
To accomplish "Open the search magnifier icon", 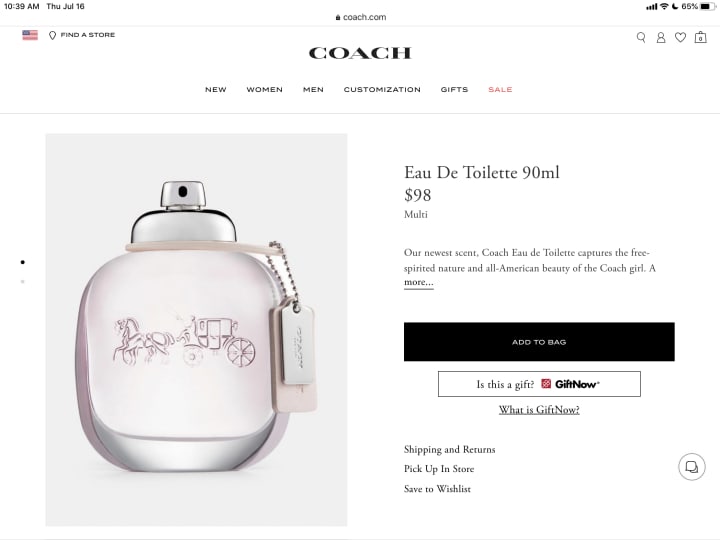I will coord(641,38).
